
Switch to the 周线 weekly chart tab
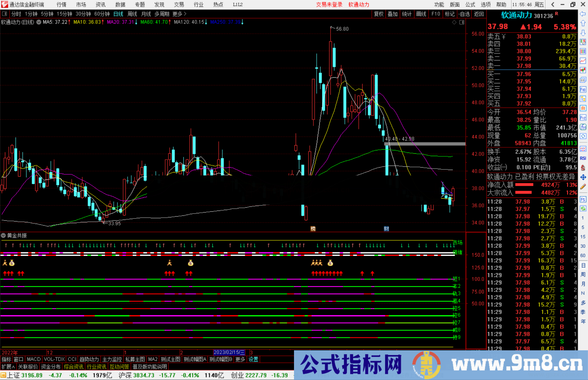pyautogui.click(x=132, y=14)
